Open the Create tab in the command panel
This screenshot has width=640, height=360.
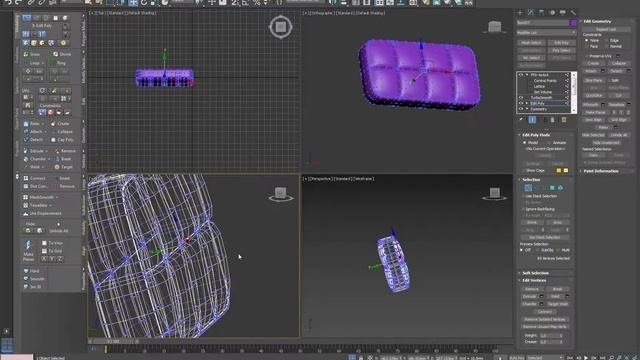click(x=520, y=13)
